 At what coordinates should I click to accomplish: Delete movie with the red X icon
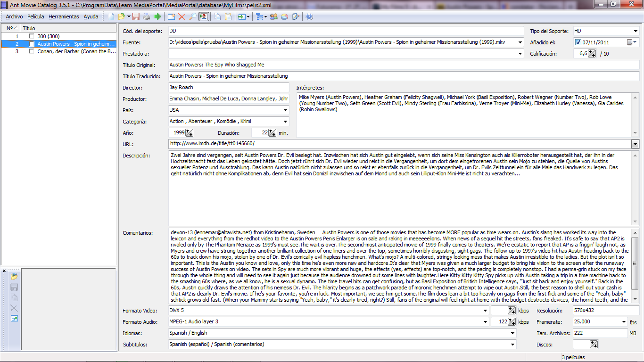pos(182,17)
